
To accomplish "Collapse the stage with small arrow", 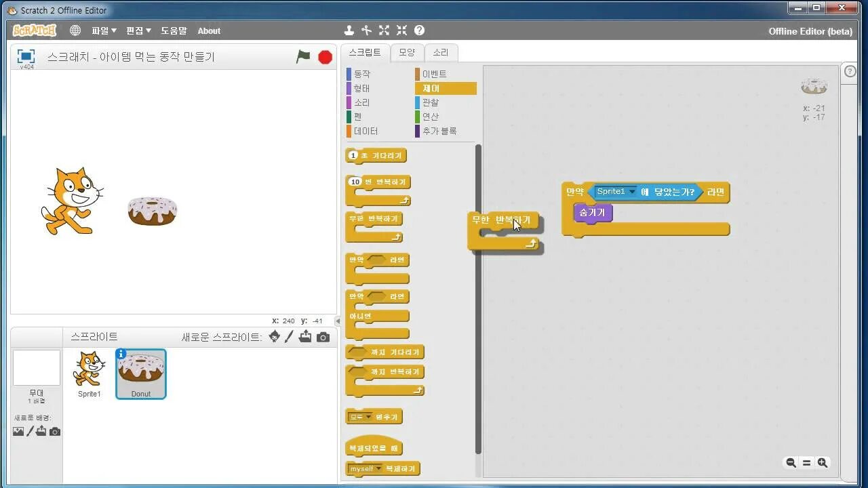I will [338, 321].
